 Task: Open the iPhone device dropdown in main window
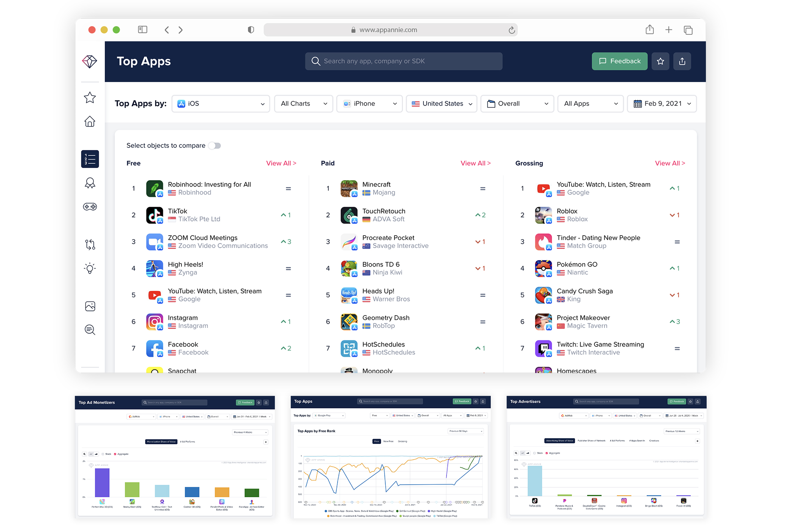[369, 104]
